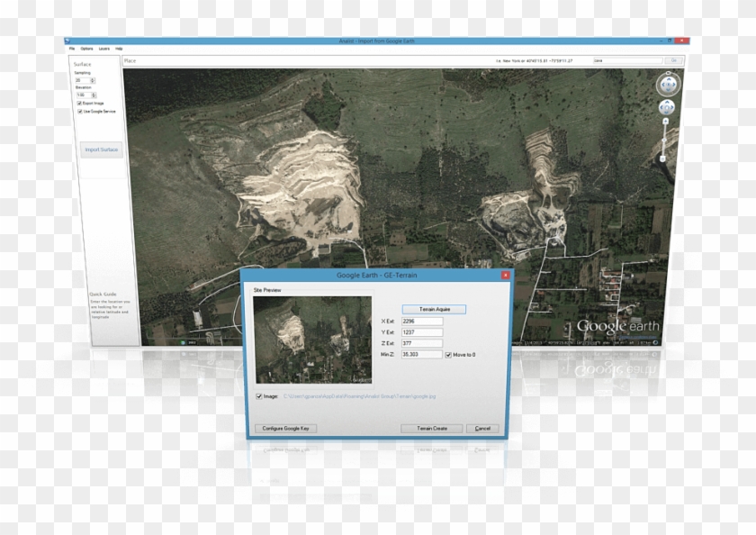
Task: Click the look-around navigation ring icon
Action: (x=668, y=85)
